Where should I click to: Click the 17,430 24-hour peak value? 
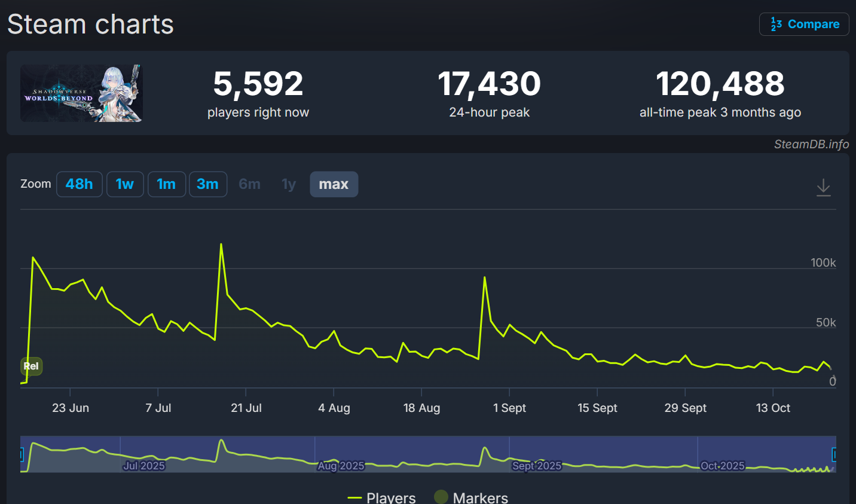point(489,84)
